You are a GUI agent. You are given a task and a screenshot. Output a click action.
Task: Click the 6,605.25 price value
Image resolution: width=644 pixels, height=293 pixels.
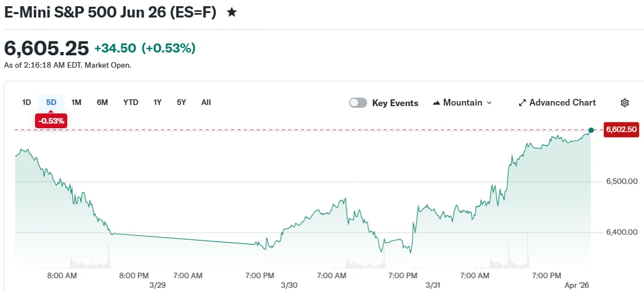(x=46, y=49)
